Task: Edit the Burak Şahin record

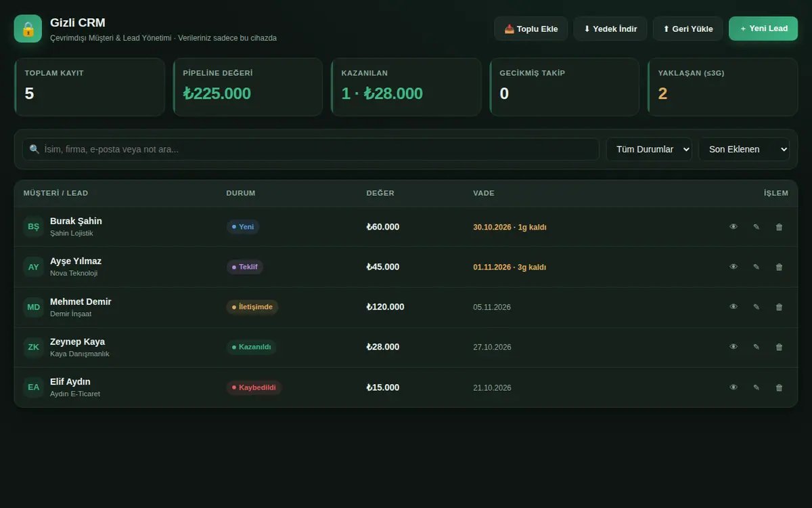Action: coord(757,227)
